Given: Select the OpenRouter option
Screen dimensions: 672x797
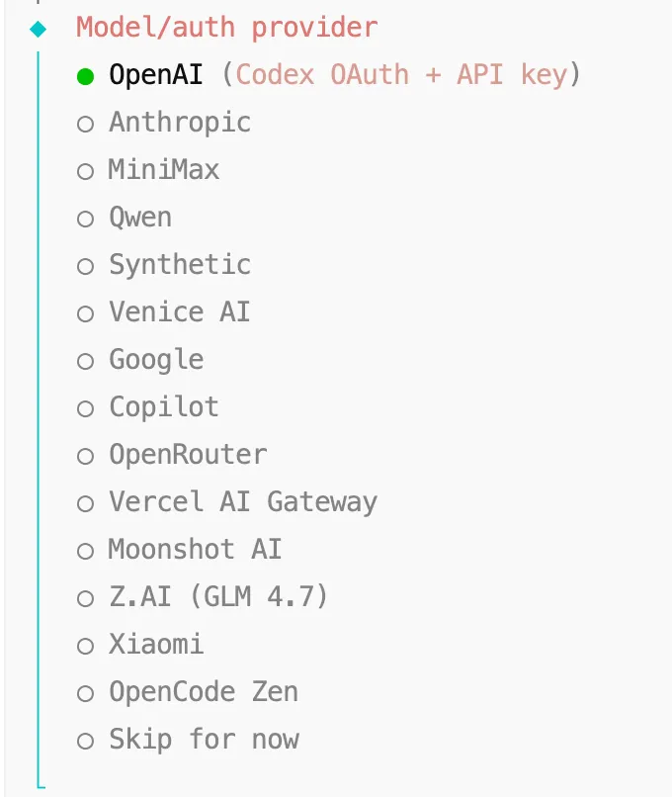Looking at the screenshot, I should pyautogui.click(x=86, y=456).
